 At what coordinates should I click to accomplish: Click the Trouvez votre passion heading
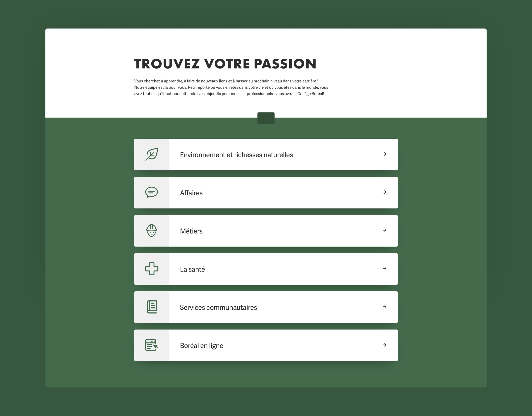coord(225,64)
